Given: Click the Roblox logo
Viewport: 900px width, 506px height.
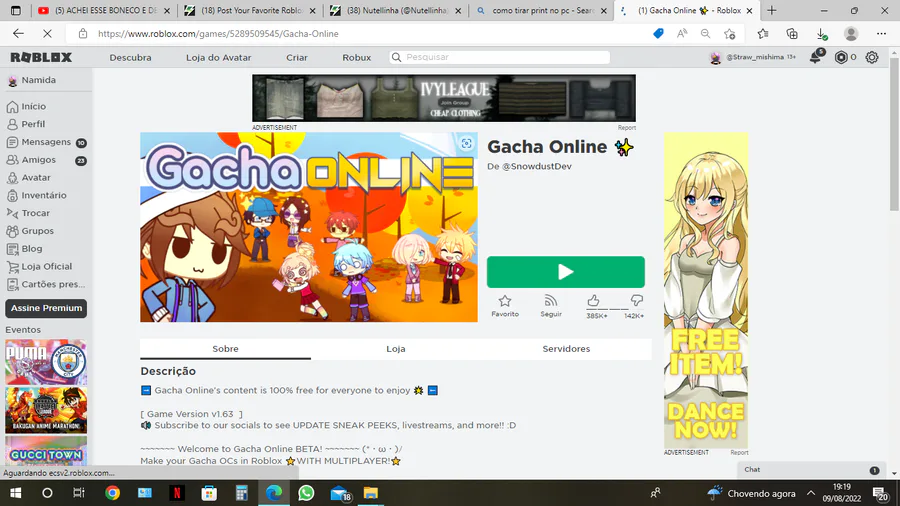Looking at the screenshot, I should tap(41, 57).
